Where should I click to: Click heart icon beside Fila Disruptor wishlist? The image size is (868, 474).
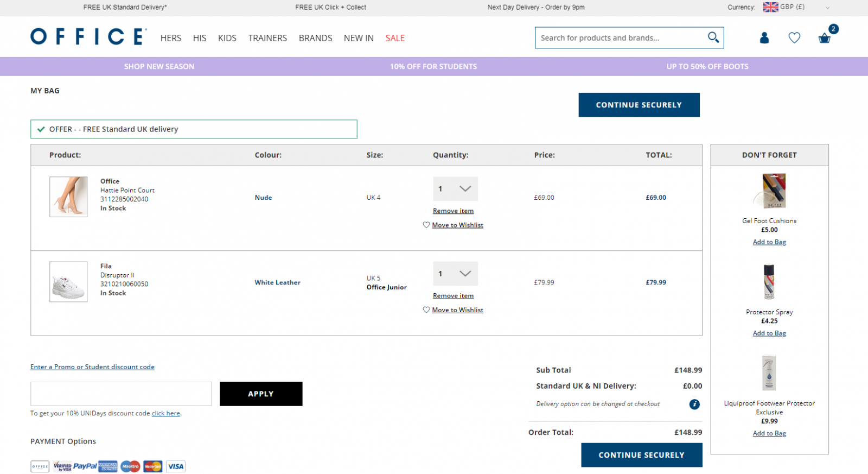tap(426, 309)
